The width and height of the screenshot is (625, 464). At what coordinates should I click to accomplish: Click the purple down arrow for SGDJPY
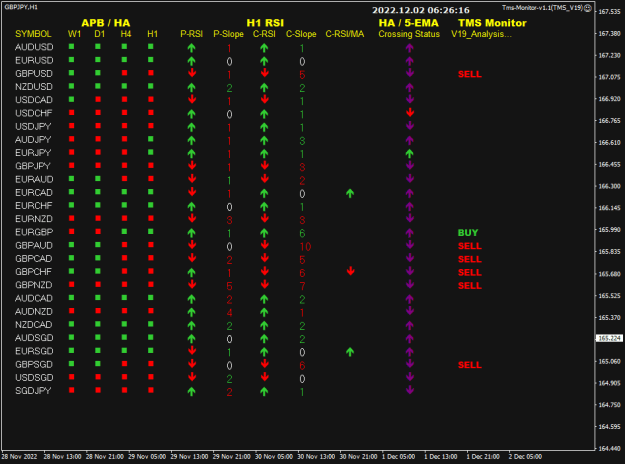410,390
